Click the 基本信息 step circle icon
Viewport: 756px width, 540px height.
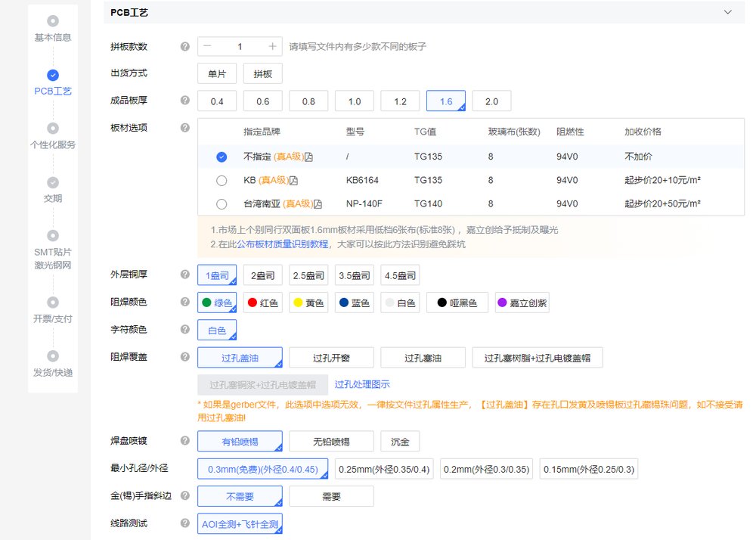coord(53,21)
